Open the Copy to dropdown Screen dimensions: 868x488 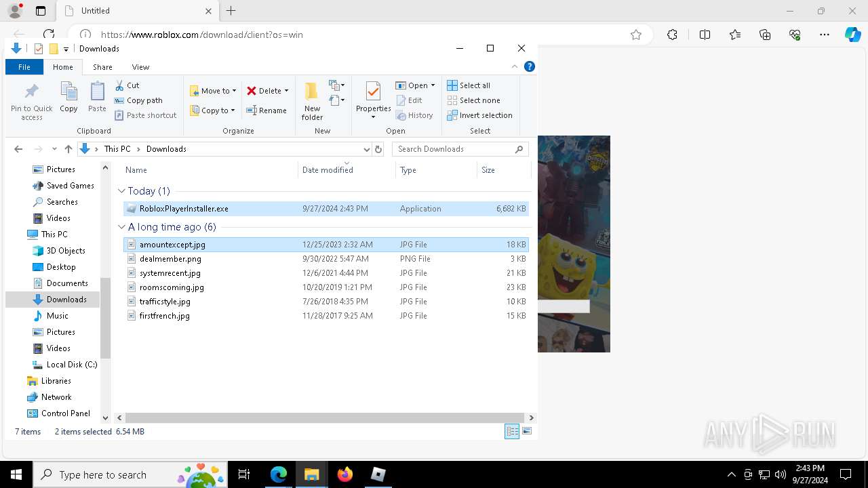tap(212, 110)
